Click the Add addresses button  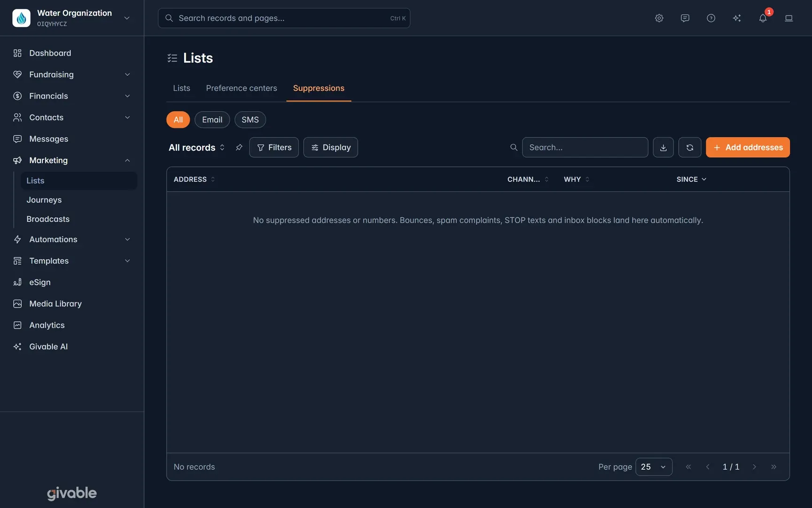coord(748,147)
